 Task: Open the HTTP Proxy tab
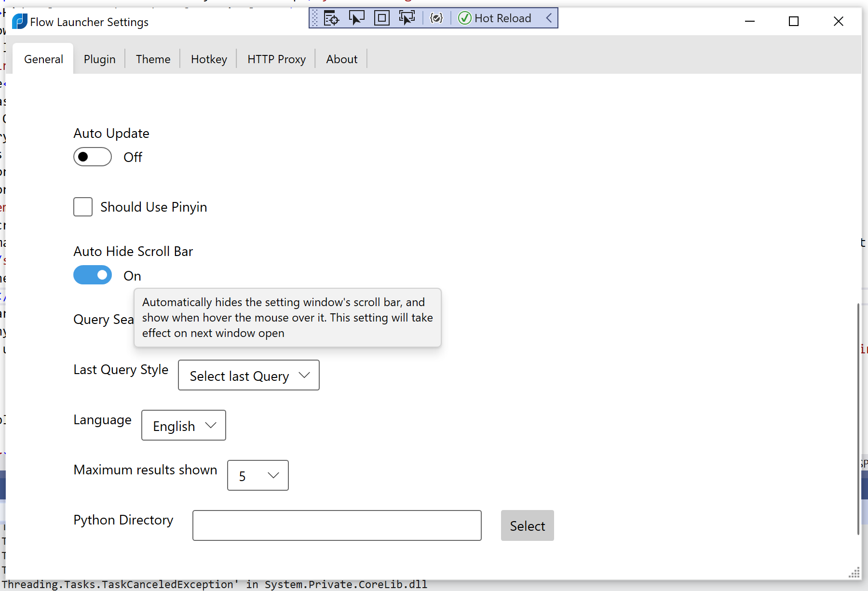(x=276, y=59)
